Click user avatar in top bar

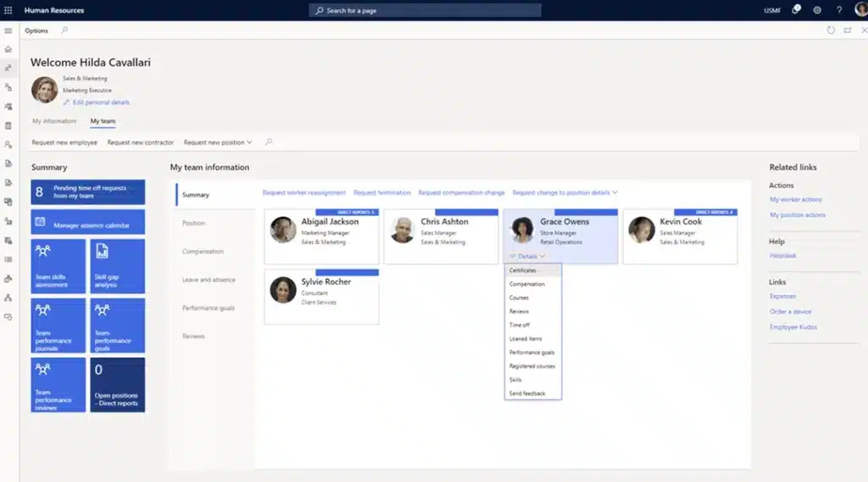coord(861,10)
